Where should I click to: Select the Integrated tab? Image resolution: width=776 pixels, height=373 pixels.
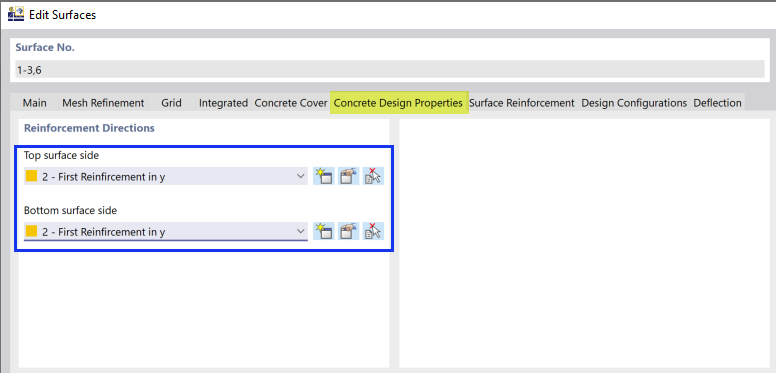click(223, 103)
